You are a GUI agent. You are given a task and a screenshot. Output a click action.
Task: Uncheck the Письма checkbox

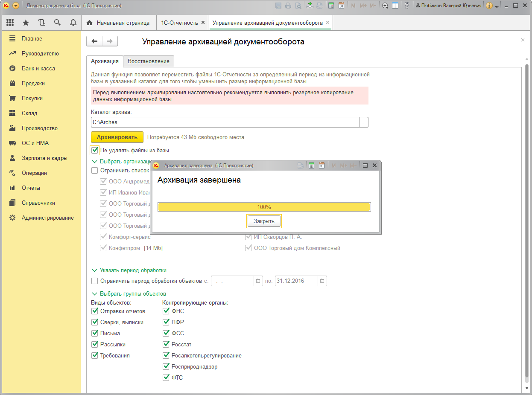[95, 333]
